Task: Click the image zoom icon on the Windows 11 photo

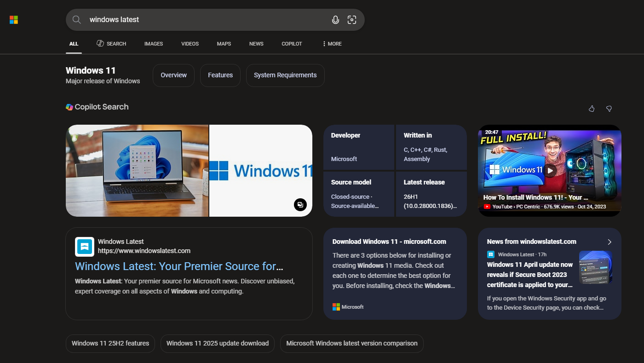Action: click(300, 205)
